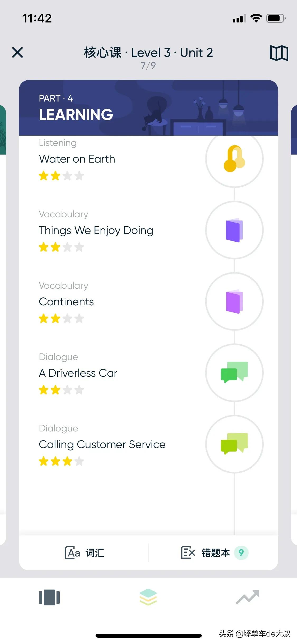Open Things We Enjoy Doing book icon
Viewport: 297px width, 644px height.
coord(234,230)
